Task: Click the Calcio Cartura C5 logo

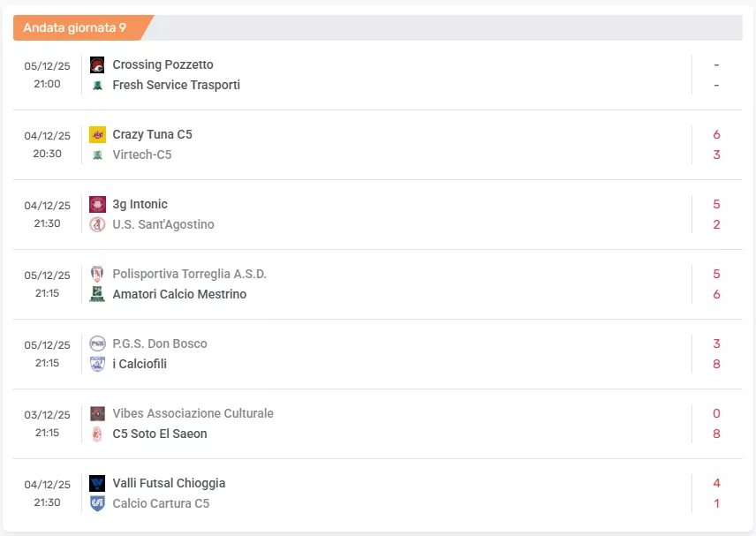Action: 97,503
